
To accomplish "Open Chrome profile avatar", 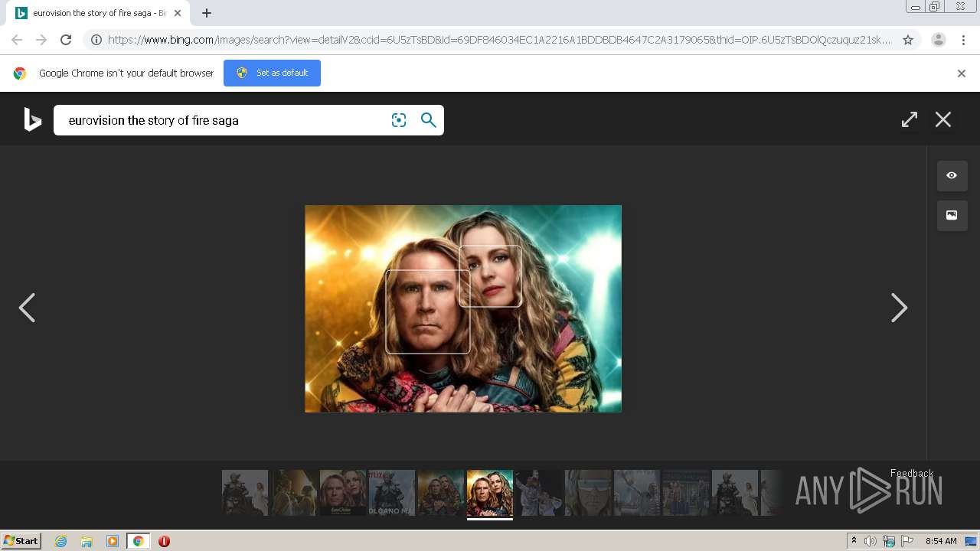I will click(939, 40).
